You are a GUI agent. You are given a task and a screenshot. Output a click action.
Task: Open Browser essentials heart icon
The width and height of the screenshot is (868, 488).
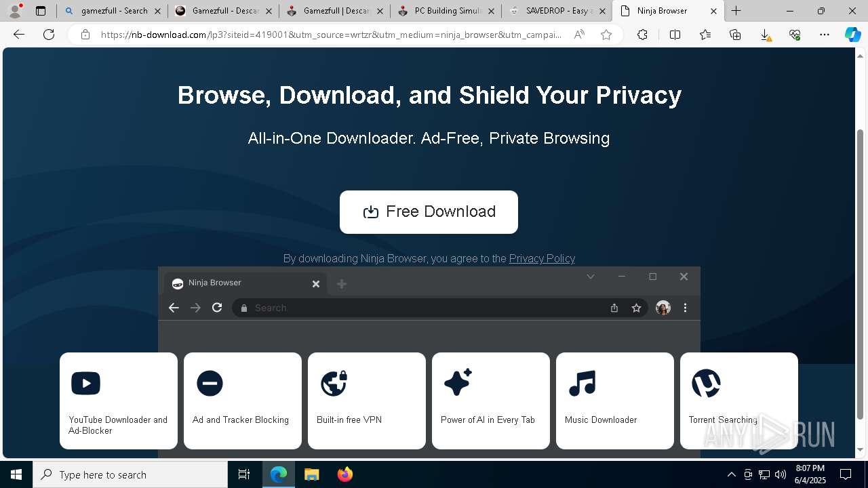795,35
